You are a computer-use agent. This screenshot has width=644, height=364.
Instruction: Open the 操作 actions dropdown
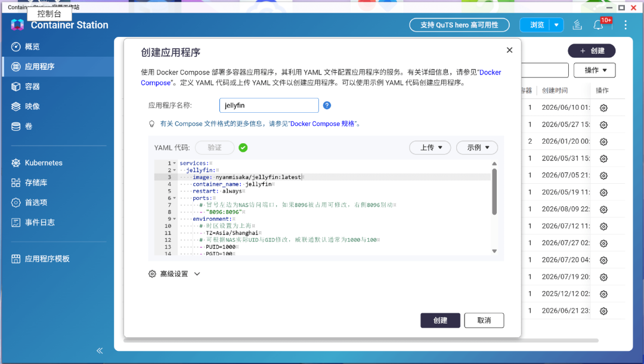point(595,70)
